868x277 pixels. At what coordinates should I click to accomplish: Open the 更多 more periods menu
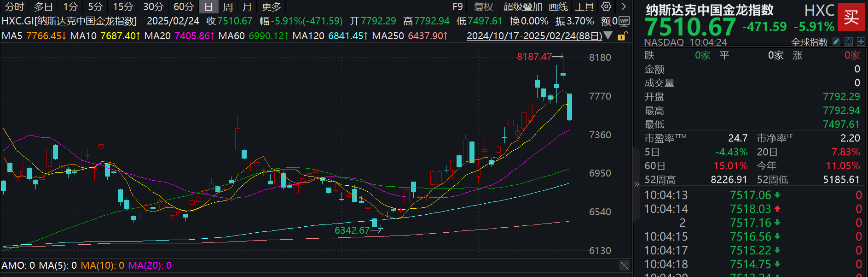tap(272, 6)
